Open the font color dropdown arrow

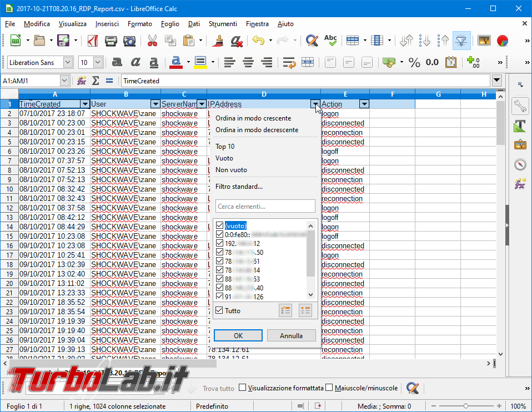188,62
